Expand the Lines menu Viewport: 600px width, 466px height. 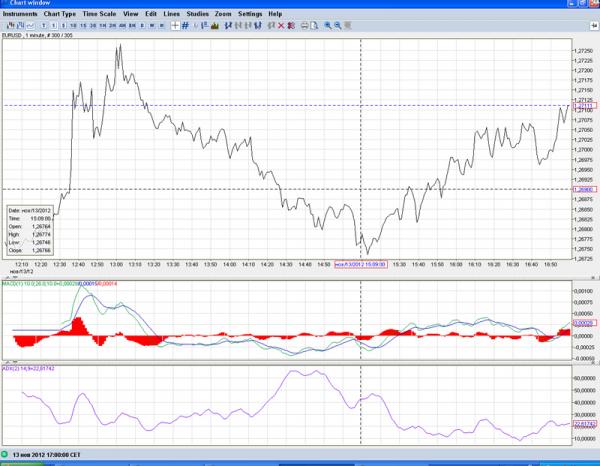coord(172,14)
